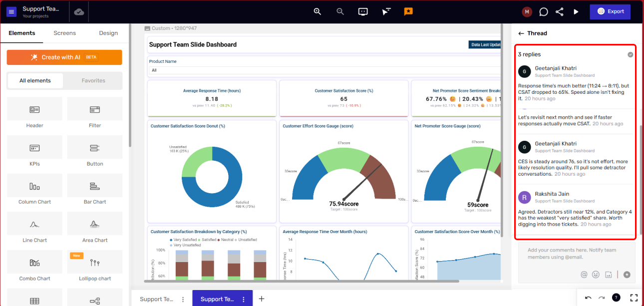Open the Design tab

click(x=108, y=33)
